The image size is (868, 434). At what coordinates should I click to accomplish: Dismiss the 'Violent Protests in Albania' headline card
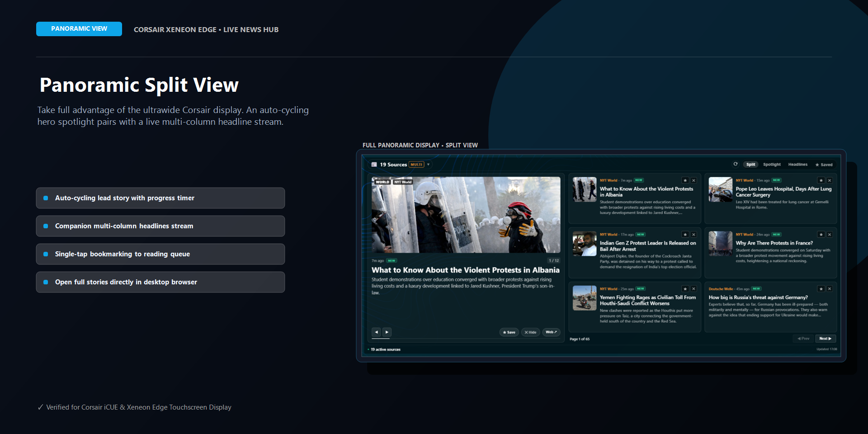coord(694,180)
